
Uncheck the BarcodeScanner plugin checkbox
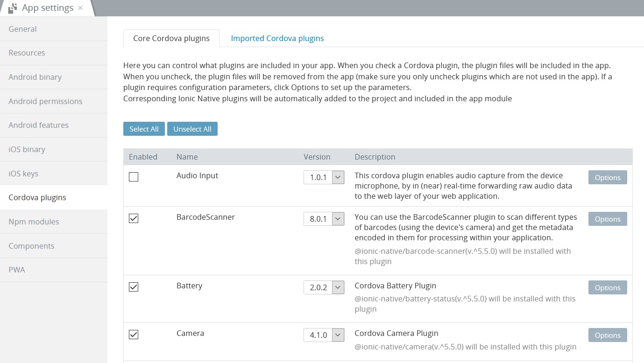(134, 218)
